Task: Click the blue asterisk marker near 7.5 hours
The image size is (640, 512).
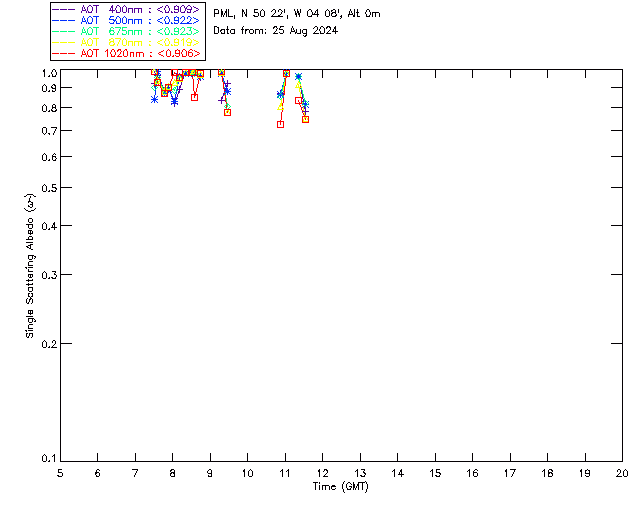Action: (154, 99)
